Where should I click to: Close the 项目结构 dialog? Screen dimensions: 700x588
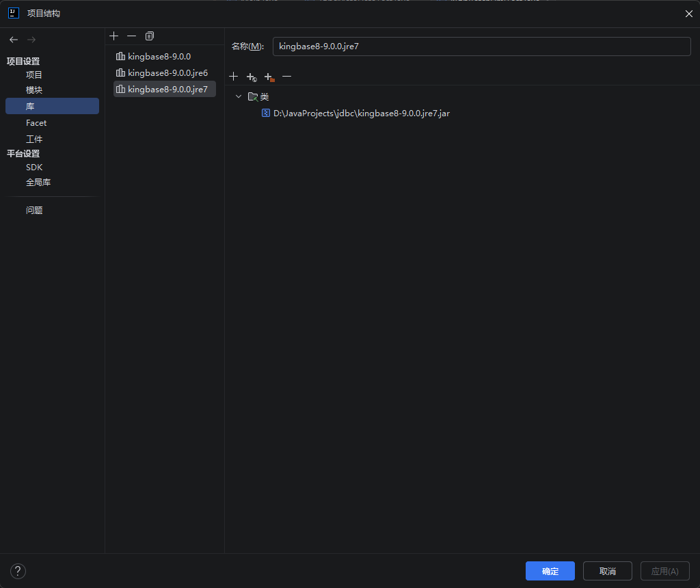click(x=689, y=14)
